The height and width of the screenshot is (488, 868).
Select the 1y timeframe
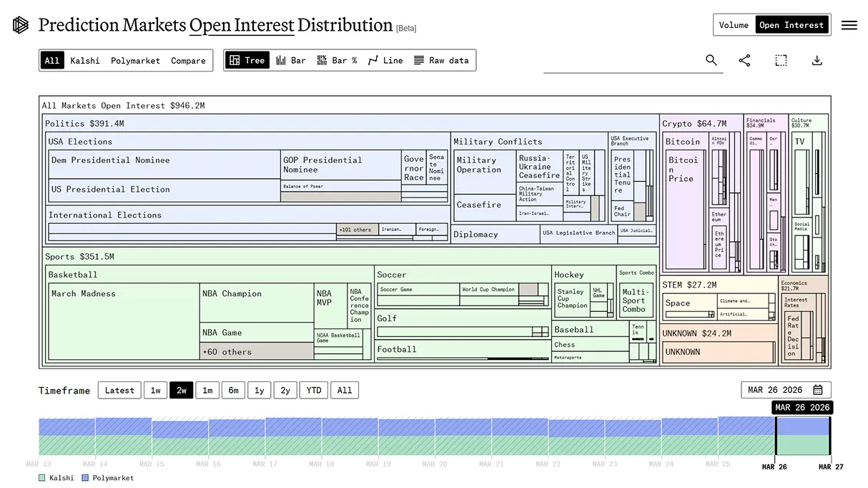(x=260, y=390)
